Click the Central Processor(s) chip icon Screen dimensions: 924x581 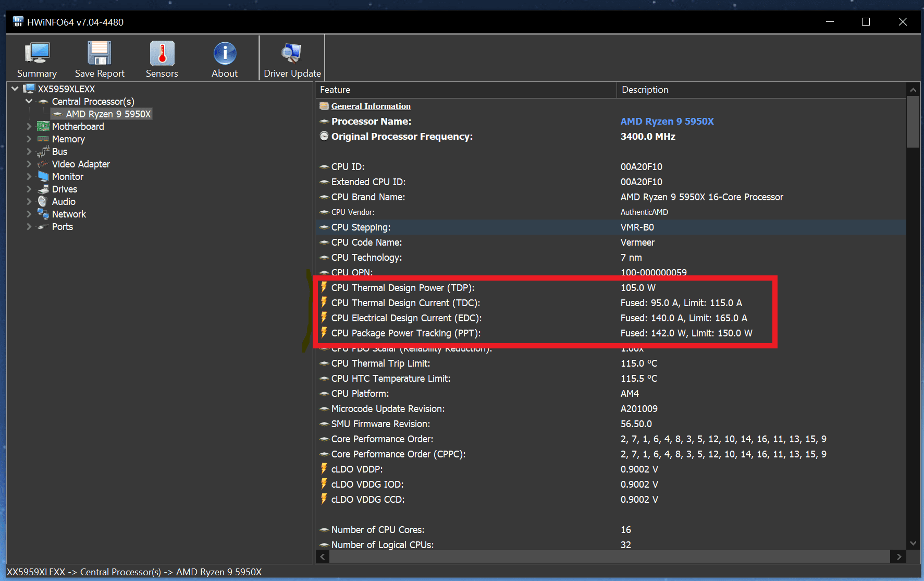point(43,102)
